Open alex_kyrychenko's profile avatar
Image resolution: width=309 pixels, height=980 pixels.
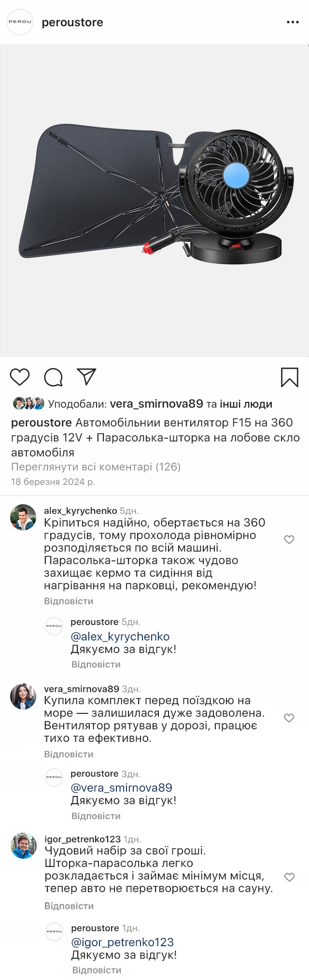click(23, 517)
